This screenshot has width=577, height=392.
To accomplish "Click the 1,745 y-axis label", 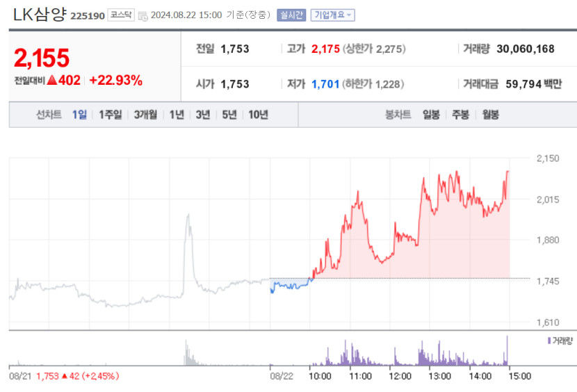I will tap(548, 281).
